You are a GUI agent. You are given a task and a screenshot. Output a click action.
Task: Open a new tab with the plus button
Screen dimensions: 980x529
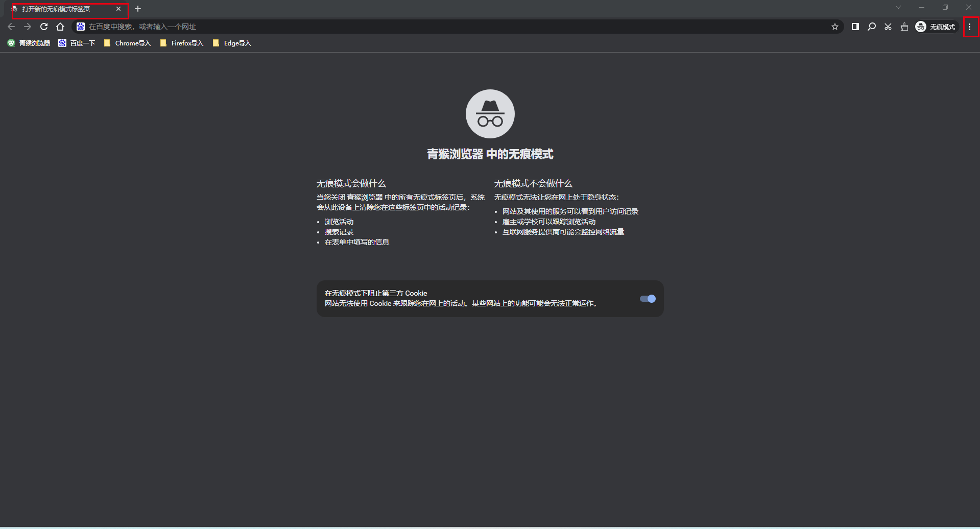click(138, 9)
